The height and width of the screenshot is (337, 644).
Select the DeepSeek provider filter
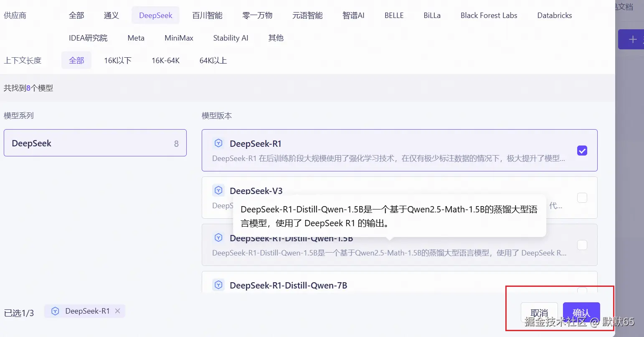[156, 15]
